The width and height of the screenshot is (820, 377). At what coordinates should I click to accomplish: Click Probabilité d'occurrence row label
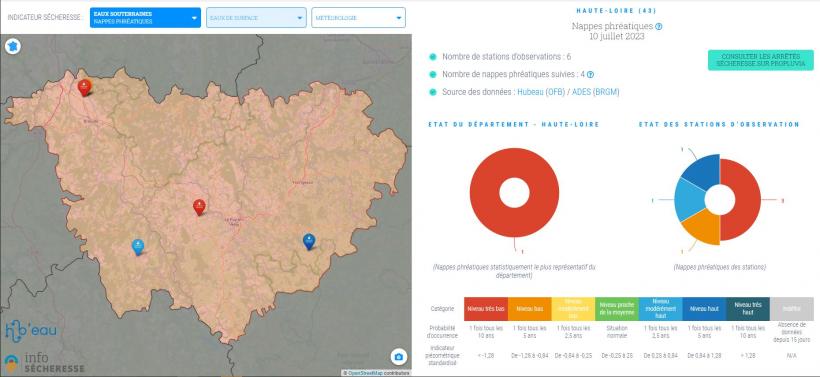(442, 332)
